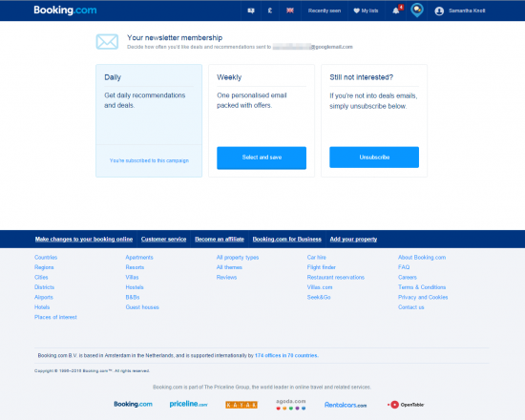Open the Hotels footer link
The height and width of the screenshot is (420, 525).
tap(42, 307)
